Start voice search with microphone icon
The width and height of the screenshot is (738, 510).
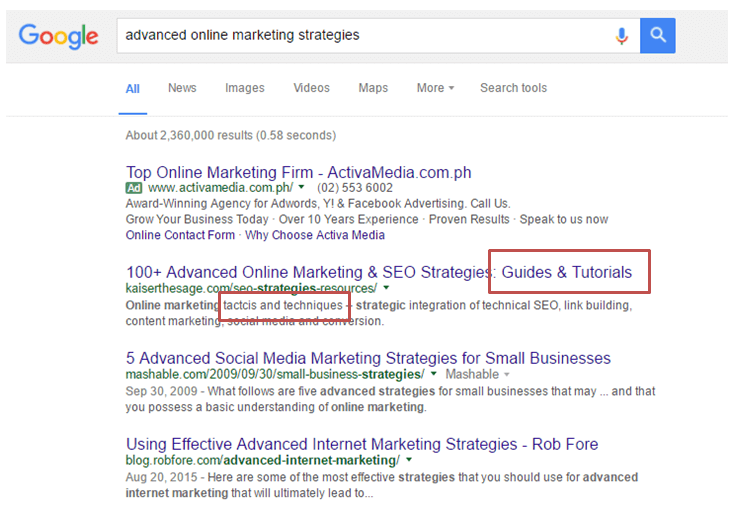pyautogui.click(x=621, y=36)
